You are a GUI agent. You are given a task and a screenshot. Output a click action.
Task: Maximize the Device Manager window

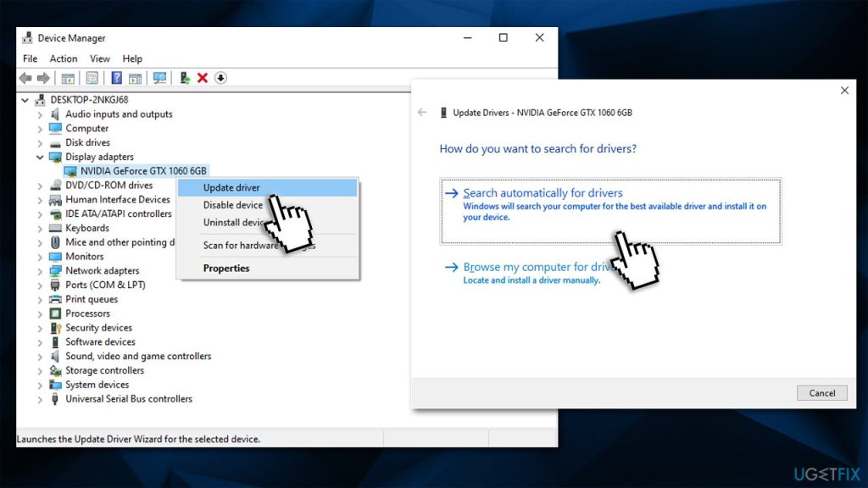click(504, 37)
